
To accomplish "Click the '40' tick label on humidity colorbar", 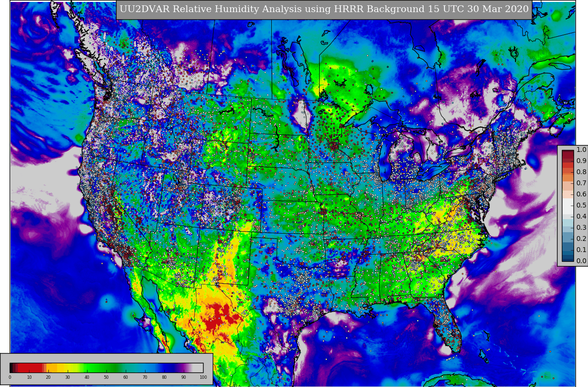I will pos(87,377).
